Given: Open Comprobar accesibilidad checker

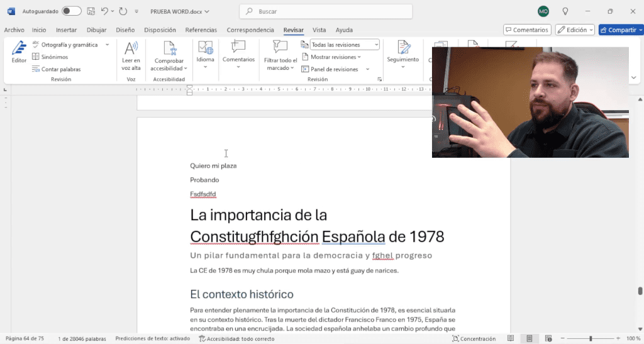Looking at the screenshot, I should [x=169, y=52].
